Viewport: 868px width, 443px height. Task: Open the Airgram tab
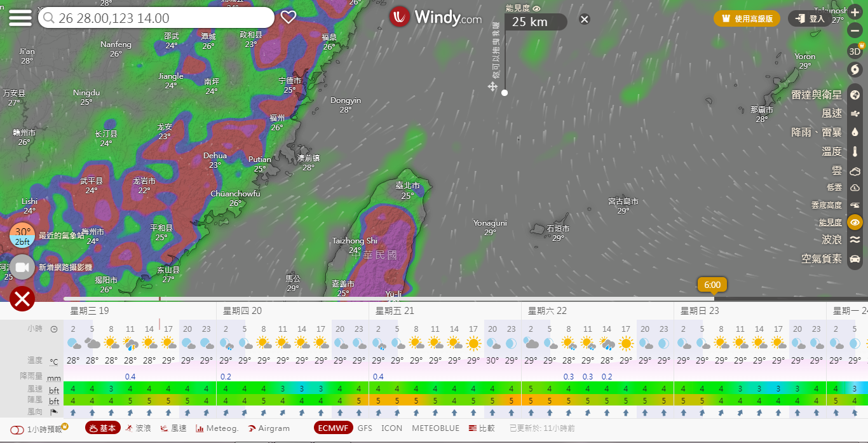pyautogui.click(x=269, y=428)
